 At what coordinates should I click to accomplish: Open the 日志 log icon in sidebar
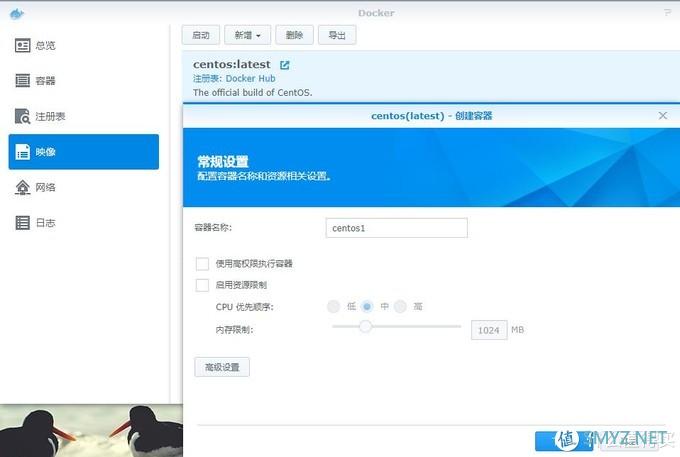tap(23, 223)
